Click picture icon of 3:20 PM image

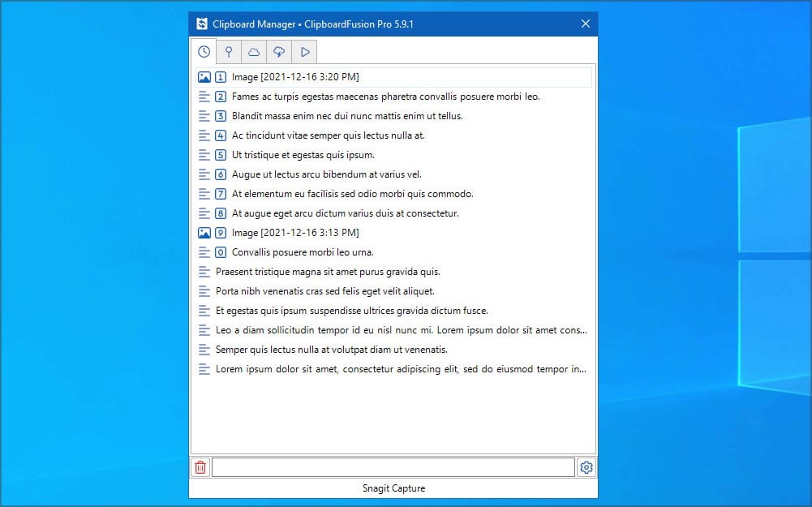[204, 77]
